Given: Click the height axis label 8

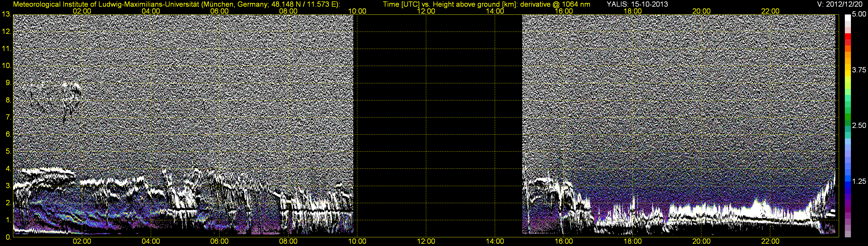Looking at the screenshot, I should coord(8,100).
